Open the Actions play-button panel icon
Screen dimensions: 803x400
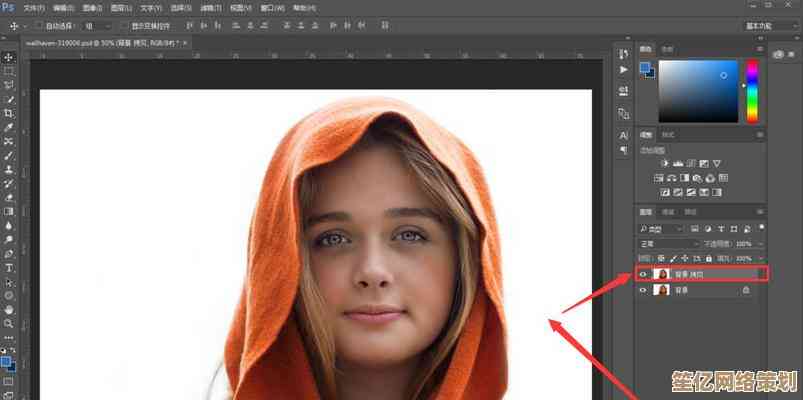pos(624,70)
